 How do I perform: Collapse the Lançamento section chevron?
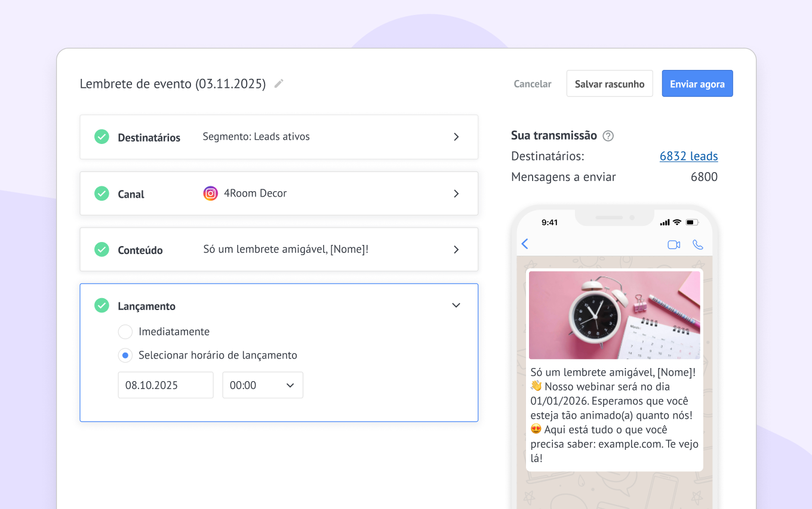click(x=456, y=305)
